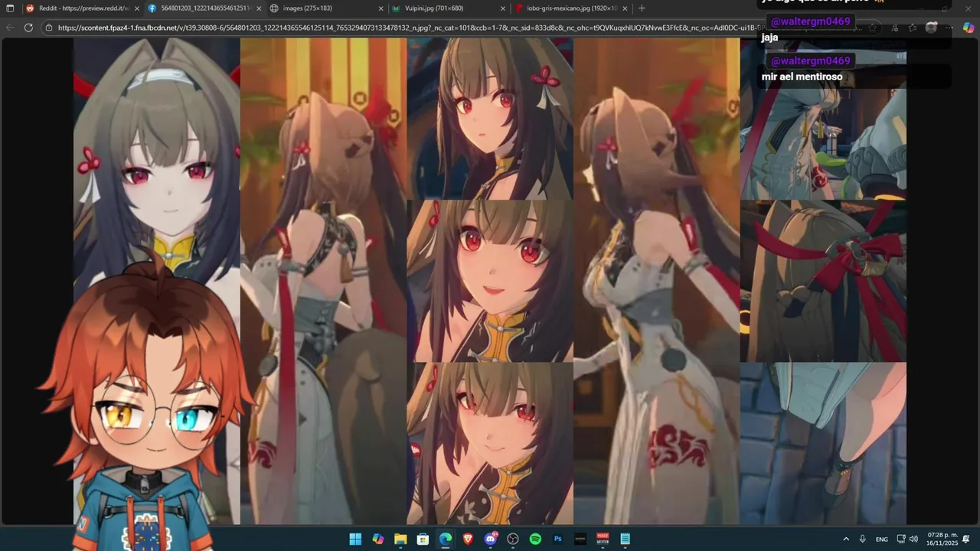Screen dimensions: 980x551
Task: Change the ENG input language
Action: coord(882,539)
